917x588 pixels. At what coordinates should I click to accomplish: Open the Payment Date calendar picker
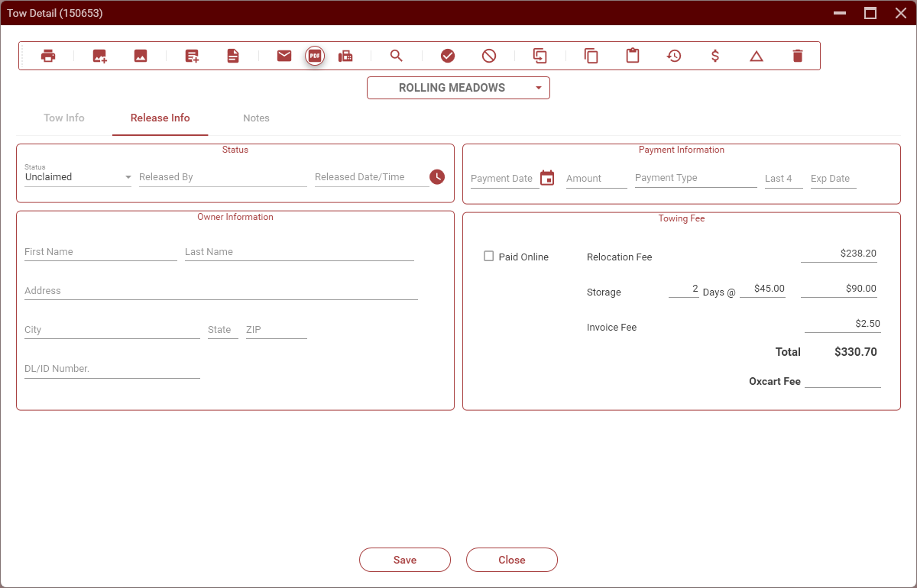coord(547,178)
